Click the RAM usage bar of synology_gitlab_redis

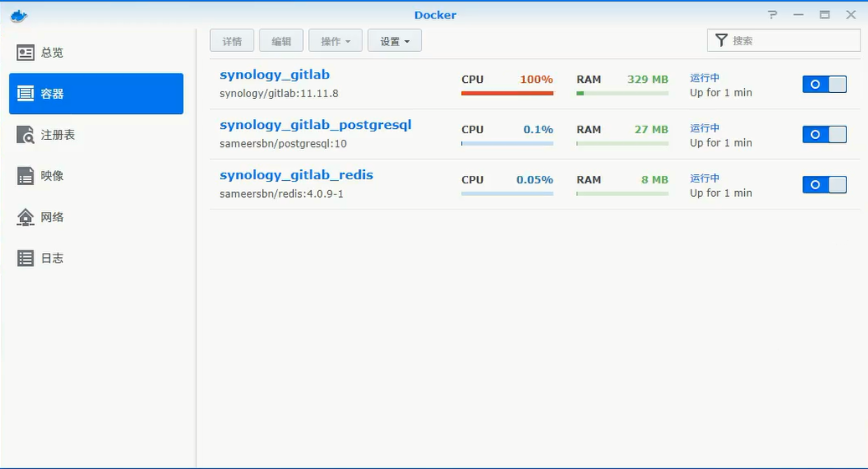click(622, 193)
